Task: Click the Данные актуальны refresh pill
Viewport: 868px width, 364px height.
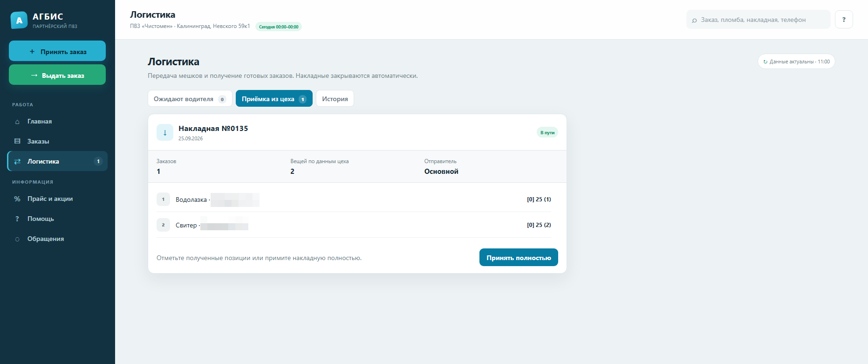Action: click(796, 62)
